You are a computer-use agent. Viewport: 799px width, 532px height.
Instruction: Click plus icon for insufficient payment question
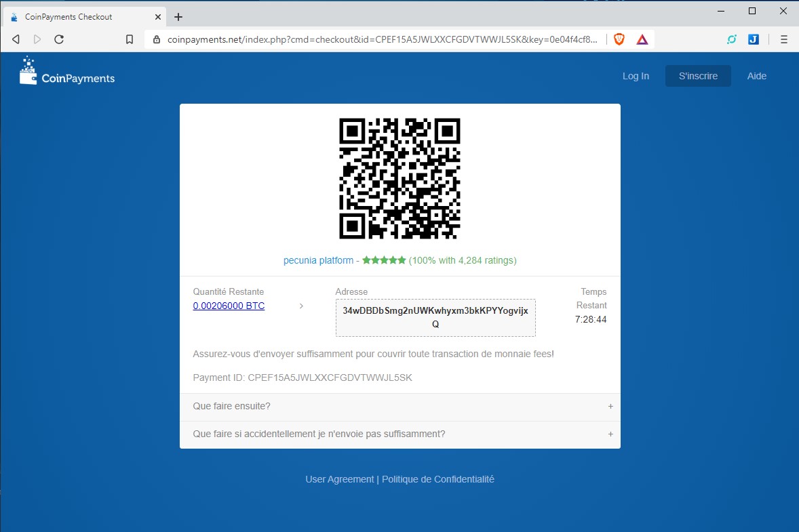[610, 434]
